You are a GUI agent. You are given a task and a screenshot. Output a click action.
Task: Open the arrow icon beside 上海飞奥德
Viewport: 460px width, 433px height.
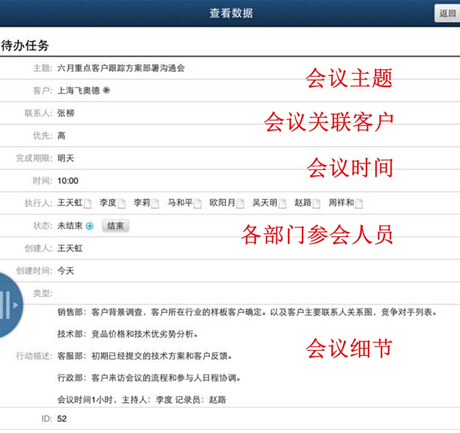click(106, 90)
